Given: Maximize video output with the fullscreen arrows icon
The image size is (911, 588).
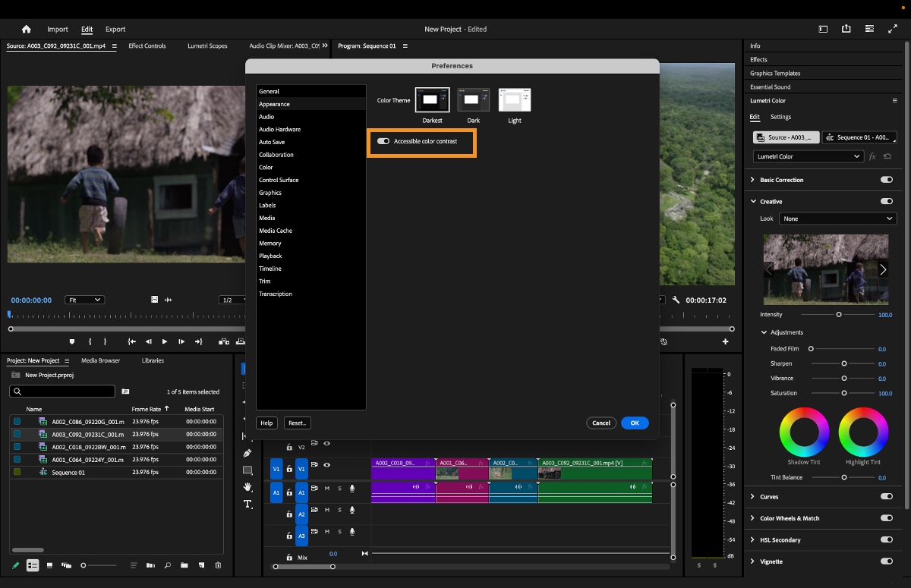Looking at the screenshot, I should (893, 30).
